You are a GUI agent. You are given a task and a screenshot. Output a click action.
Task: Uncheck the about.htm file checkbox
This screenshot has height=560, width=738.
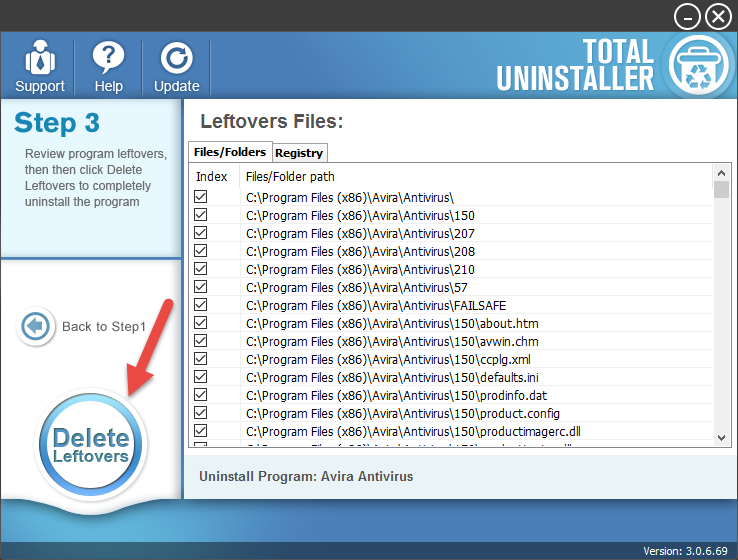(x=201, y=323)
